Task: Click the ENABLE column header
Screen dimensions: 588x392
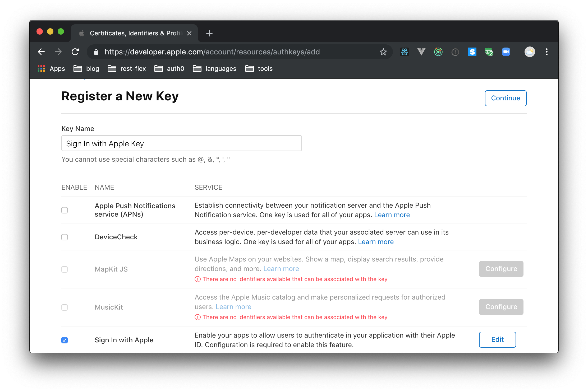Action: click(x=74, y=188)
